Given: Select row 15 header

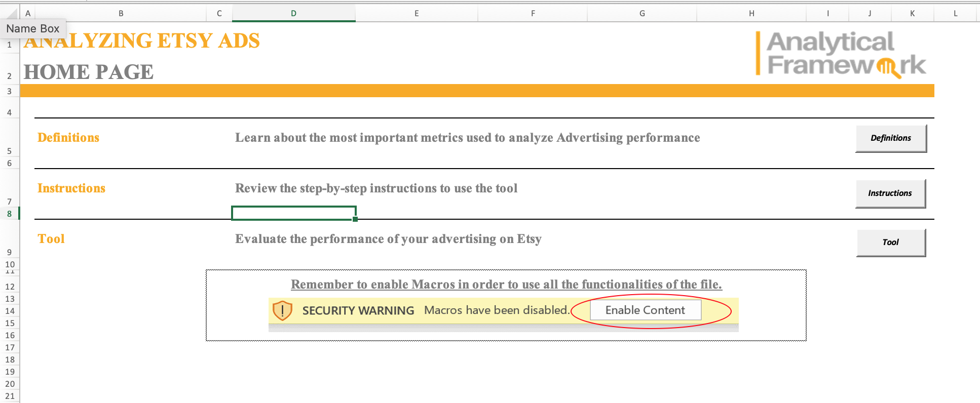Looking at the screenshot, I should [10, 323].
